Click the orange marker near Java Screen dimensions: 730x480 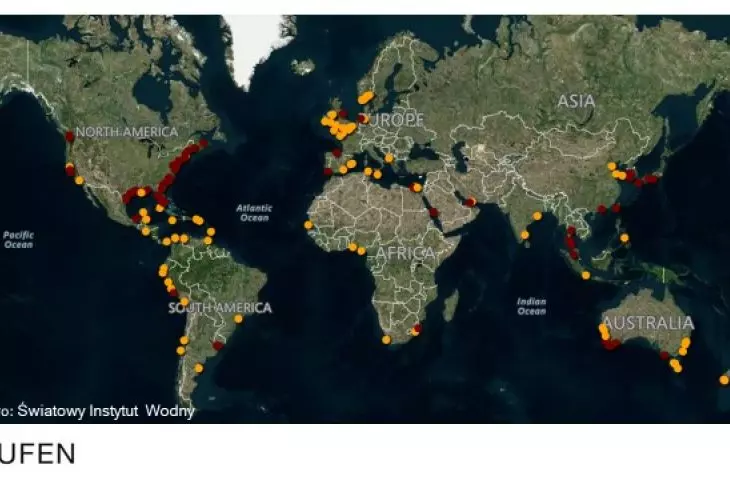tap(586, 276)
